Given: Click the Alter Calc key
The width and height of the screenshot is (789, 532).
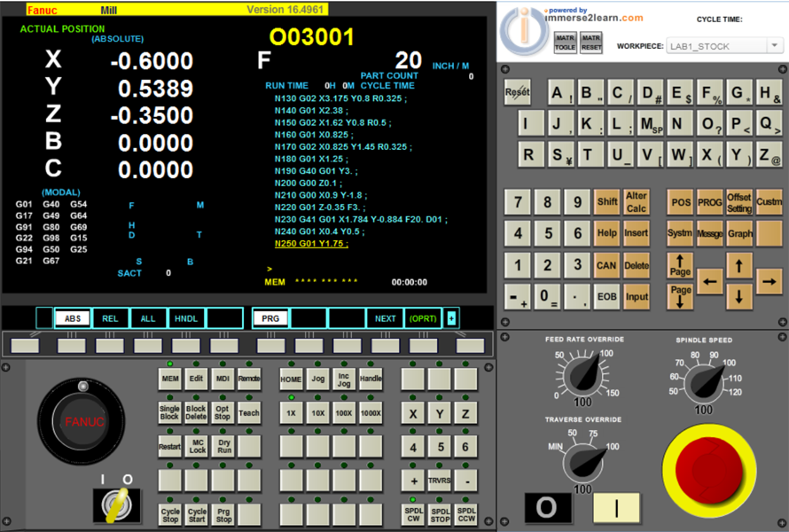Looking at the screenshot, I should 637,202.
